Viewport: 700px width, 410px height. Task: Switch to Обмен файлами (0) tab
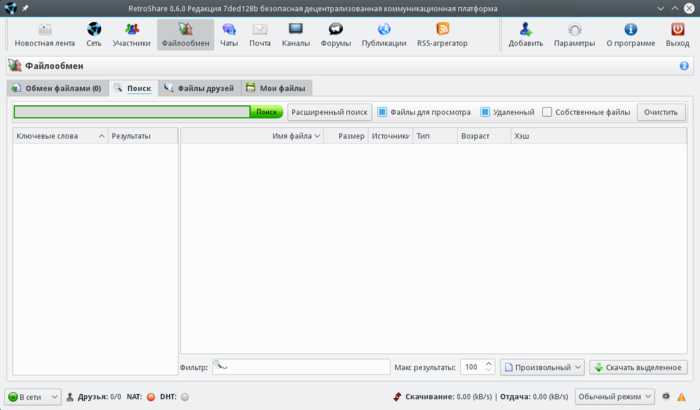(58, 88)
